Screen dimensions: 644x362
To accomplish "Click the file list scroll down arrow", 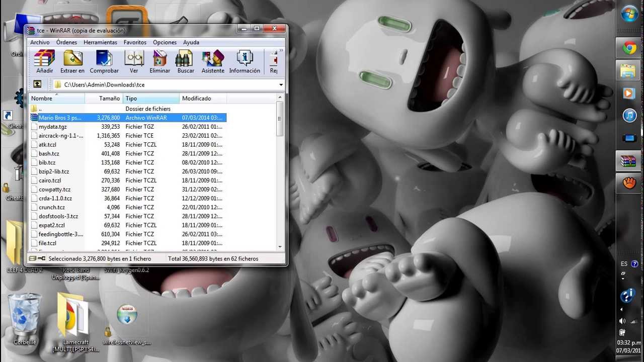I will click(x=280, y=247).
